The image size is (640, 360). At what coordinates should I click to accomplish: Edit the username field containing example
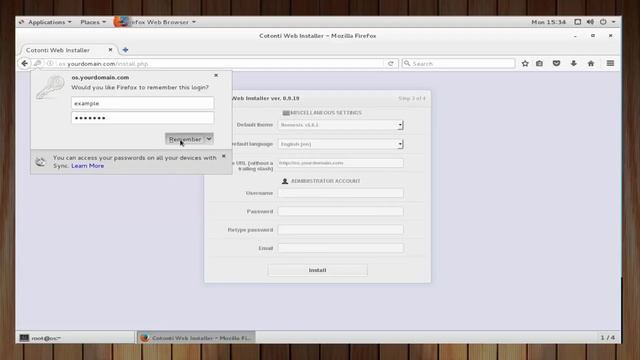coord(142,103)
